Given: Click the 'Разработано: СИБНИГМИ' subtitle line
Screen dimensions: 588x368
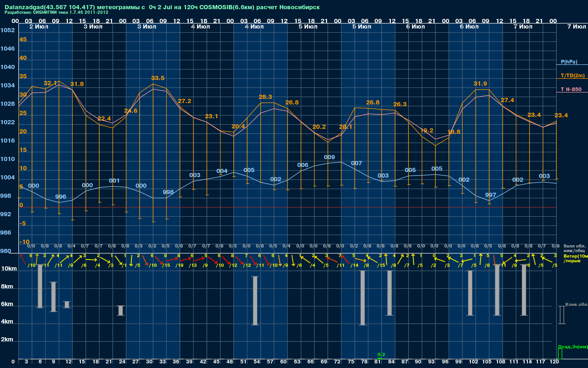Looking at the screenshot, I should [x=57, y=12].
